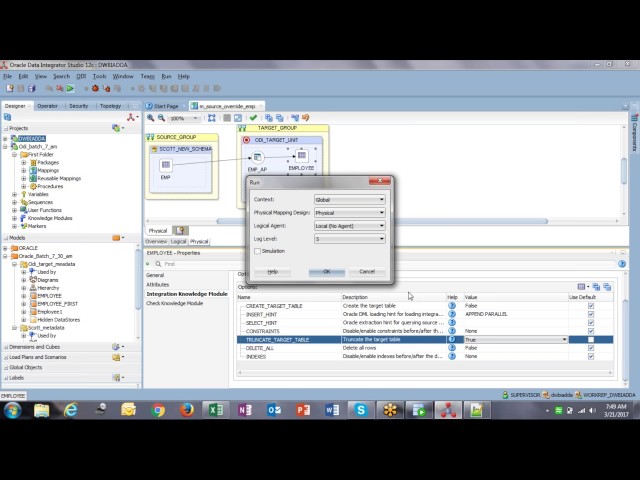
Task: Click OK in the Run dialog
Action: coord(327,272)
